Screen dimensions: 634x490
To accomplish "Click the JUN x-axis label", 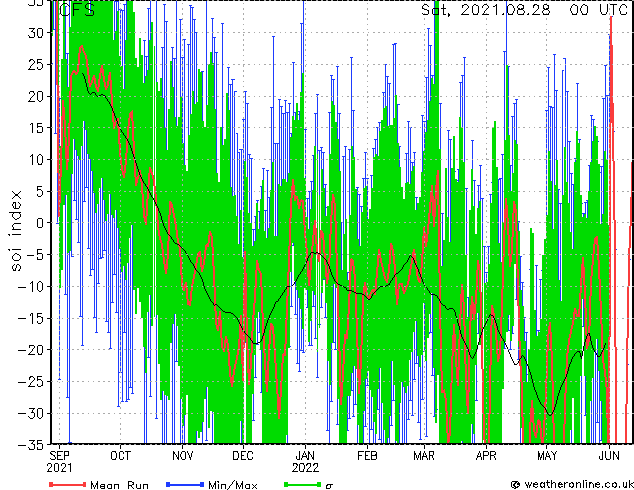I will click(609, 456).
